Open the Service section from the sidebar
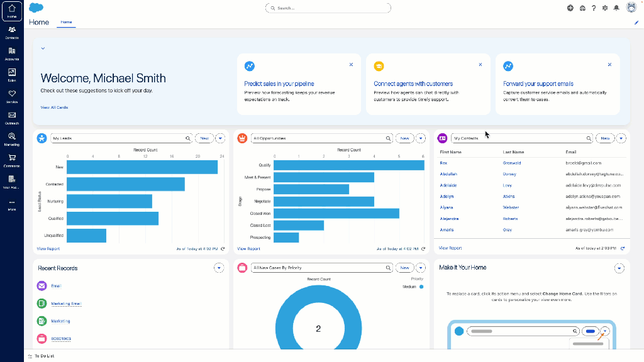 (11, 94)
